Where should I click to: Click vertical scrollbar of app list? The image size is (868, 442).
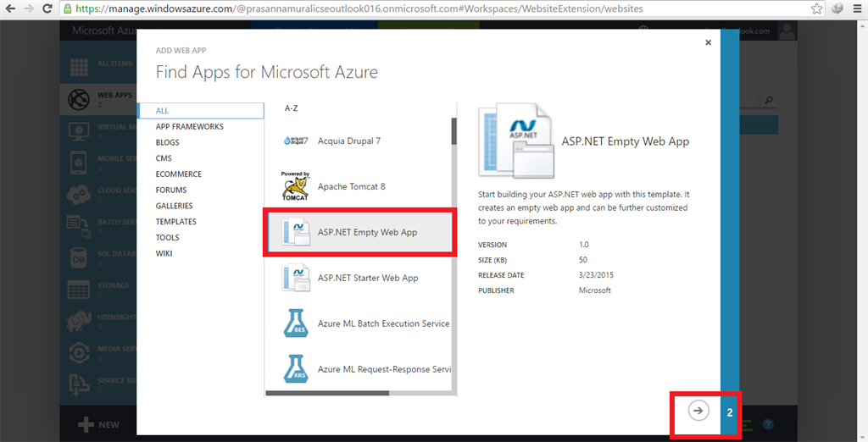tap(454, 131)
